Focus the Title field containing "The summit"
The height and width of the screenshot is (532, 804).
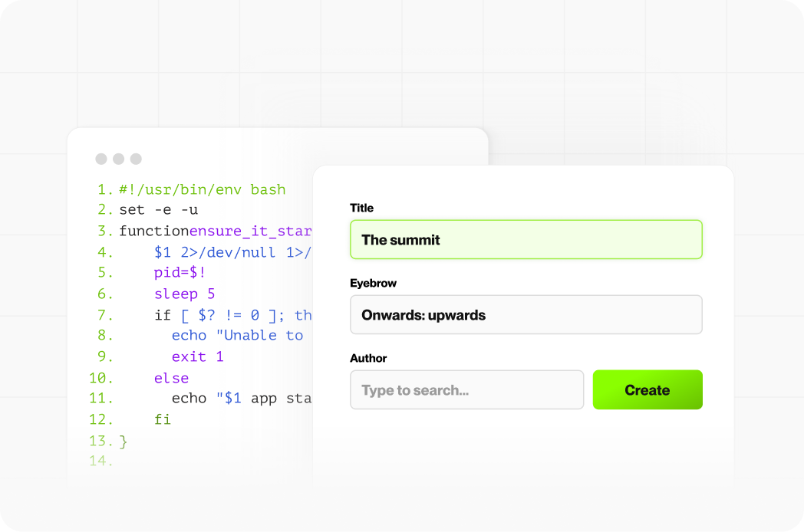pos(526,240)
